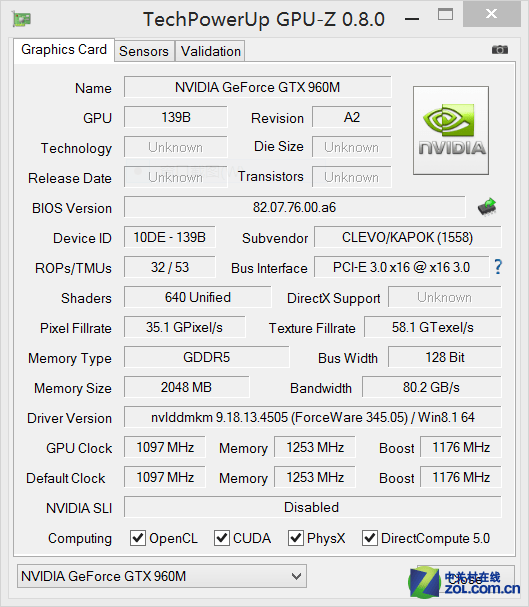The image size is (529, 607).
Task: Click Bandwidth value 80.2 GB/s
Action: 431,387
